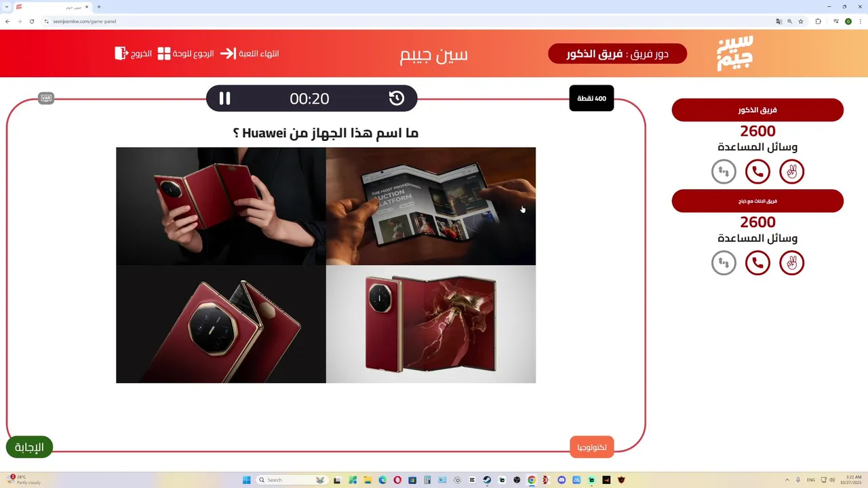
Task: Click انتهاء اللعبة to end the game
Action: [x=250, y=54]
